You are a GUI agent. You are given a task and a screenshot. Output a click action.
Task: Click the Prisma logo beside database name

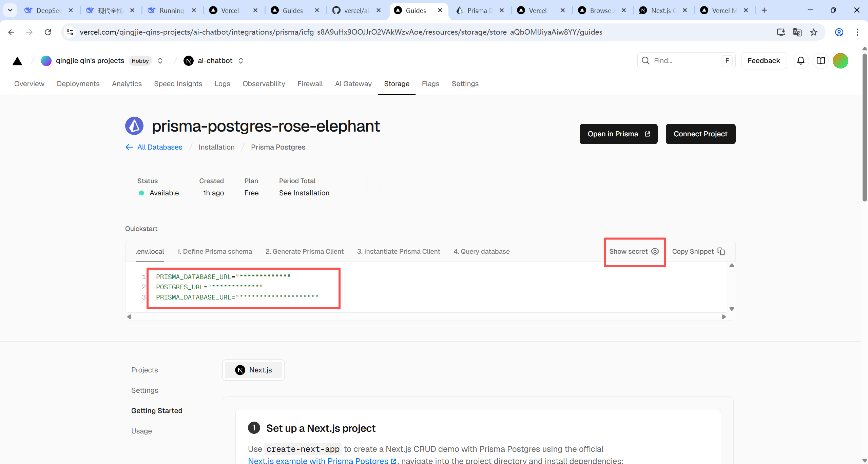pos(134,126)
